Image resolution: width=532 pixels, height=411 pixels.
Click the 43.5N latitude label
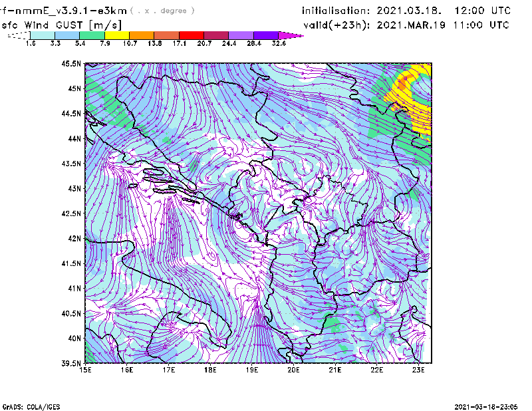click(x=71, y=164)
